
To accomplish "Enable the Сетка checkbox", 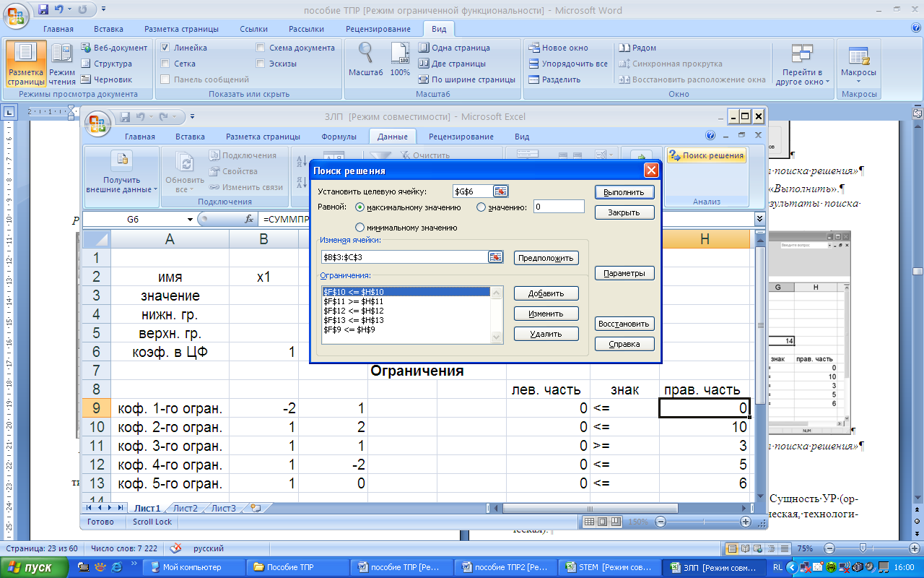I will 165,64.
